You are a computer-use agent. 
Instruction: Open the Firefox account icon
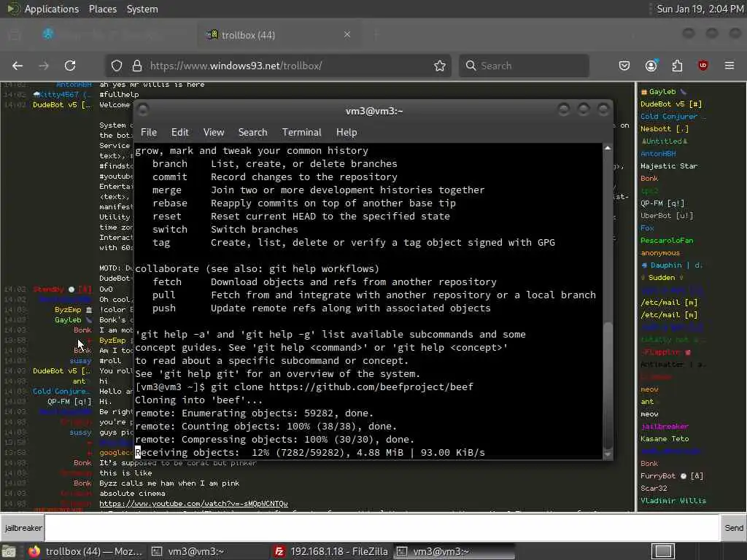(x=651, y=66)
